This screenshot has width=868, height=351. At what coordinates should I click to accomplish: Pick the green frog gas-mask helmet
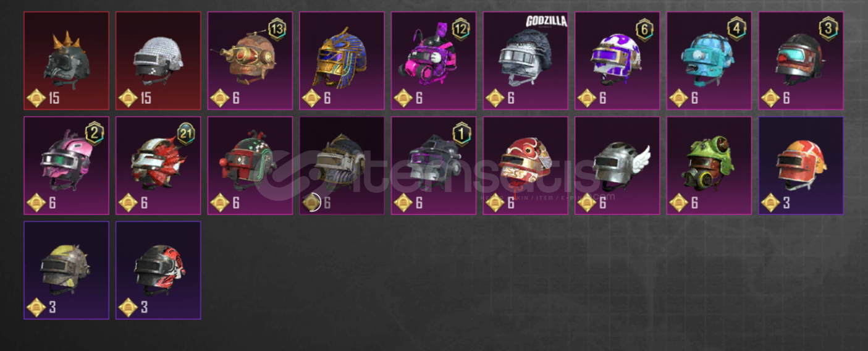[709, 166]
